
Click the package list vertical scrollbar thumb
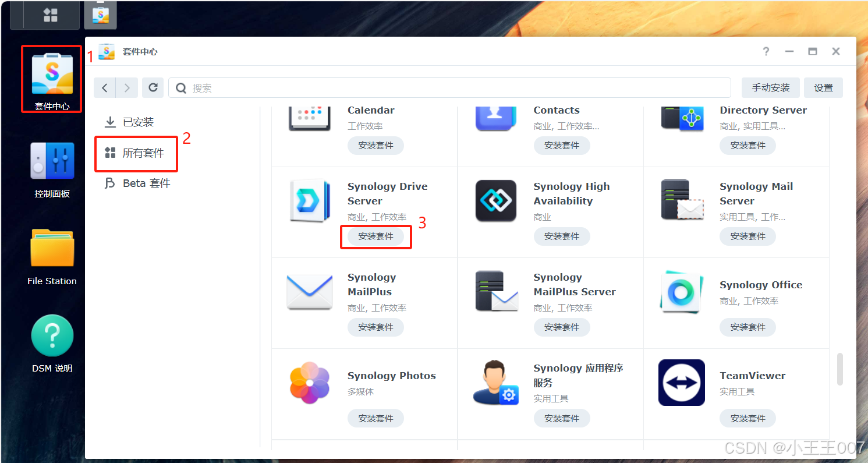pos(839,369)
